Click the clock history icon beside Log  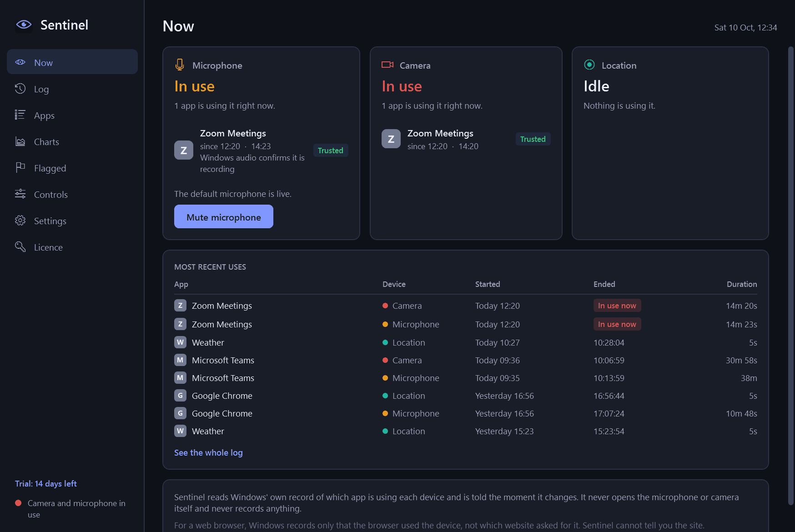(x=20, y=89)
